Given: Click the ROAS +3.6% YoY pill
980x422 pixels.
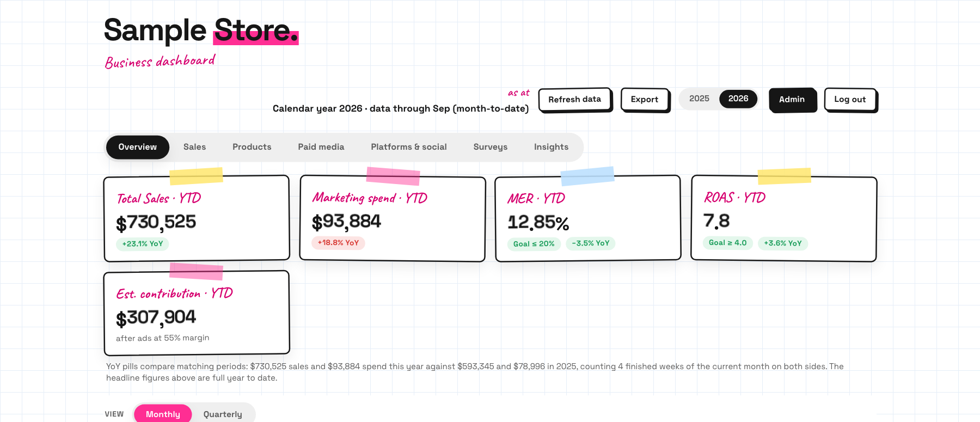Looking at the screenshot, I should pos(782,243).
